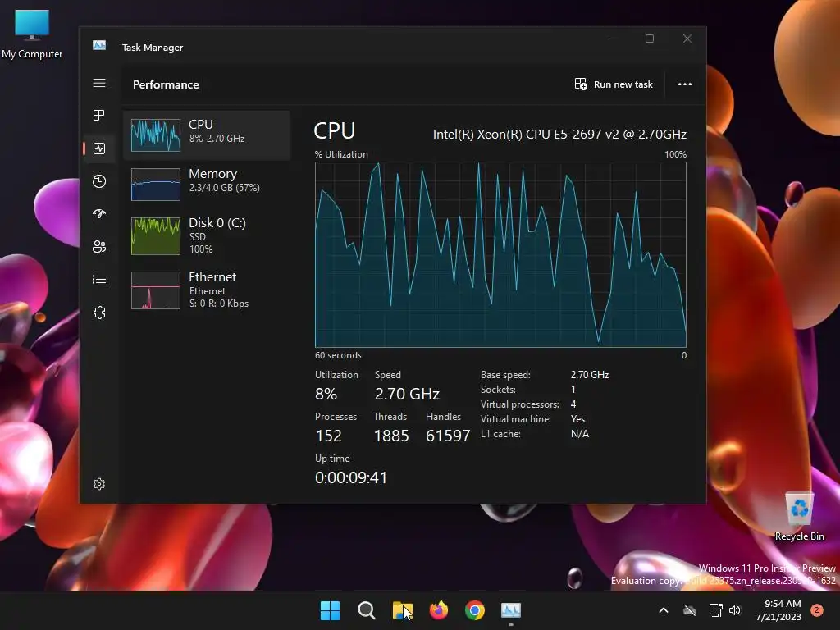The image size is (840, 630).
Task: Click the 61597 handles value
Action: pyautogui.click(x=448, y=436)
